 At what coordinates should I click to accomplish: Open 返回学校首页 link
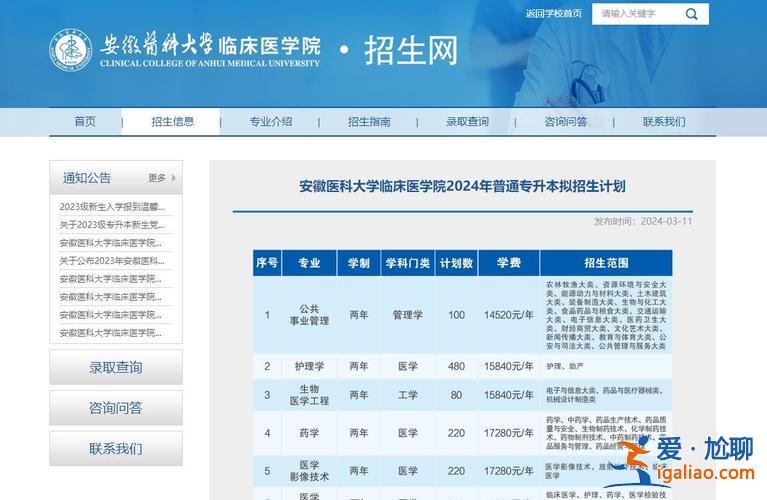554,14
